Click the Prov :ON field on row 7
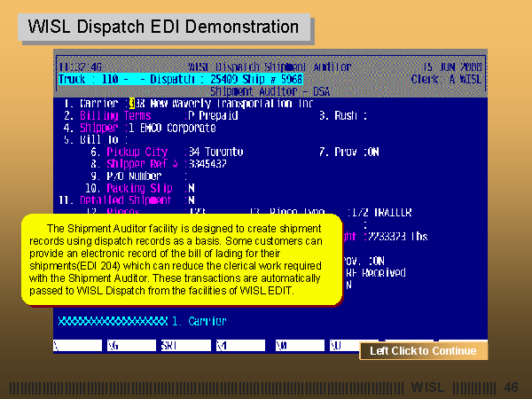This screenshot has height=399, width=532. (349, 152)
